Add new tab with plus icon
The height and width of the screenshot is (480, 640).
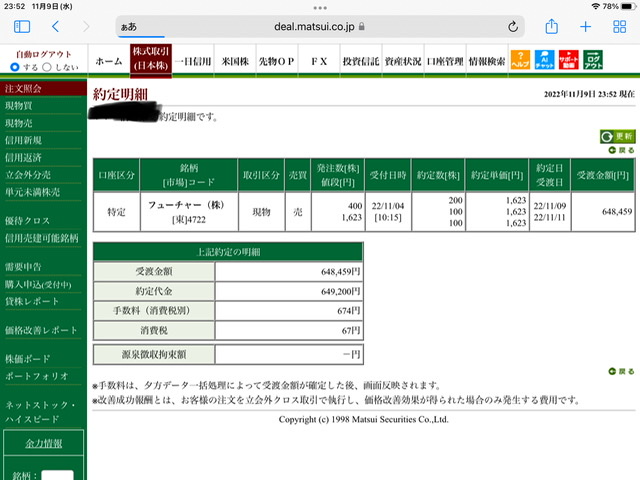click(x=585, y=27)
